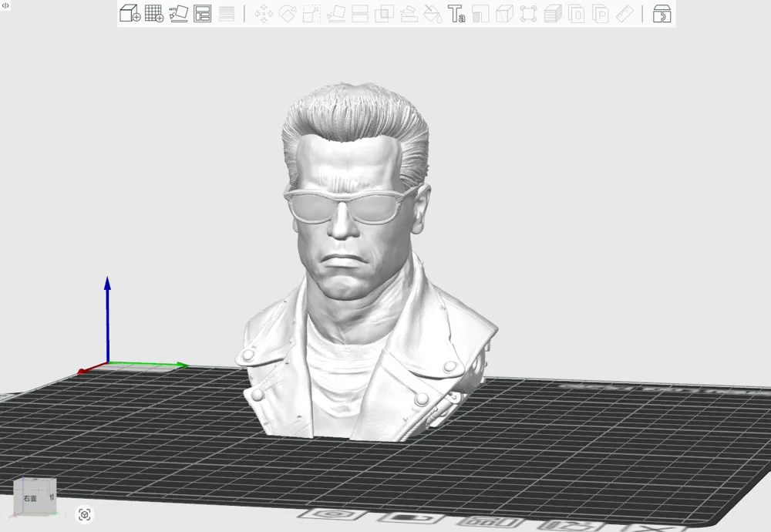Click the Add model cube icon

[130, 13]
